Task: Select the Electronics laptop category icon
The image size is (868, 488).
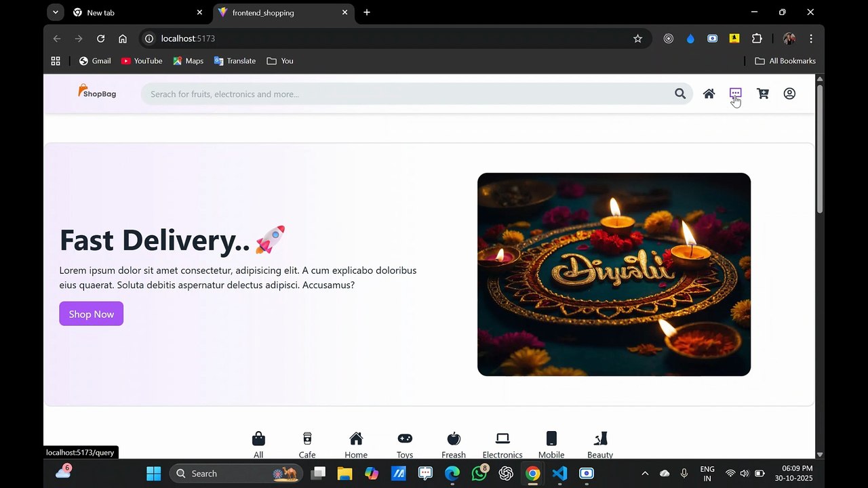Action: (x=502, y=439)
